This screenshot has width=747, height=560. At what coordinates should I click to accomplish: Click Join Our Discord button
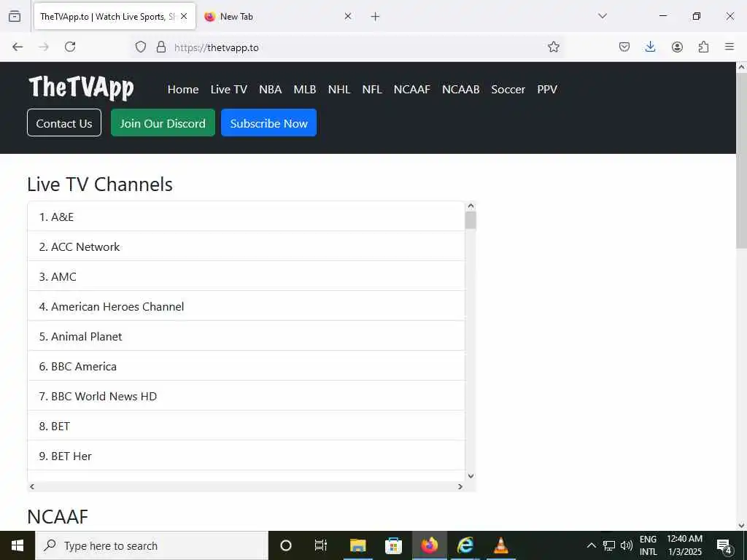(x=163, y=122)
